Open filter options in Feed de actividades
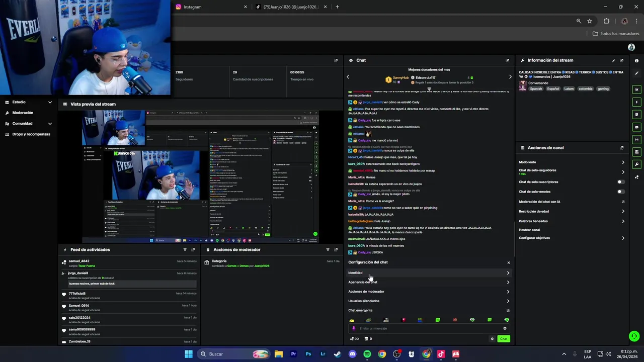This screenshot has width=644, height=362. (185, 249)
